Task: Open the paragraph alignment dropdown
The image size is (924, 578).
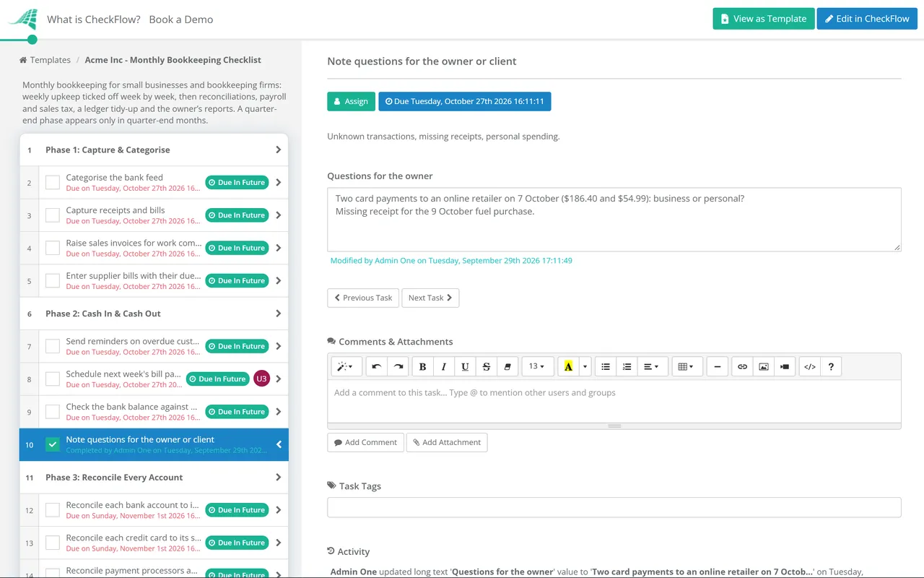Action: coord(651,367)
